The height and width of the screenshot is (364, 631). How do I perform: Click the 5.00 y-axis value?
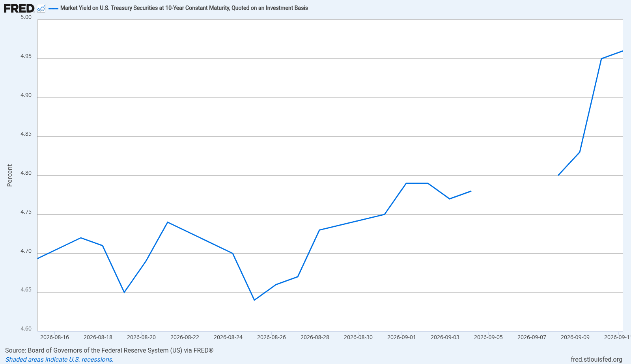click(x=26, y=17)
